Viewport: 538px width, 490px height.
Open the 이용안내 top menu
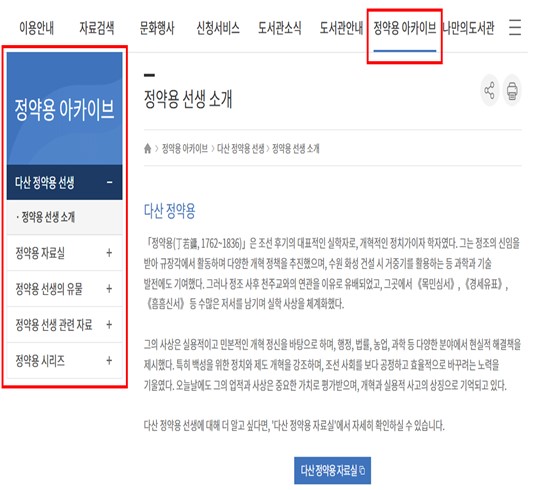37,28
